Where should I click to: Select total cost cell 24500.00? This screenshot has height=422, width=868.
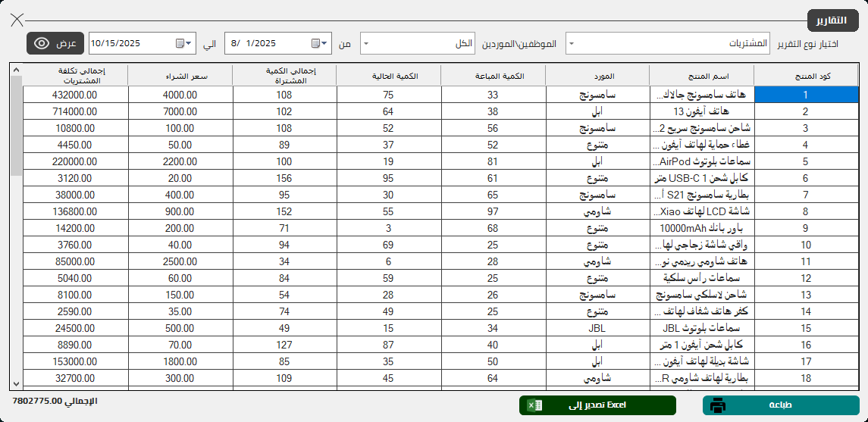click(76, 328)
